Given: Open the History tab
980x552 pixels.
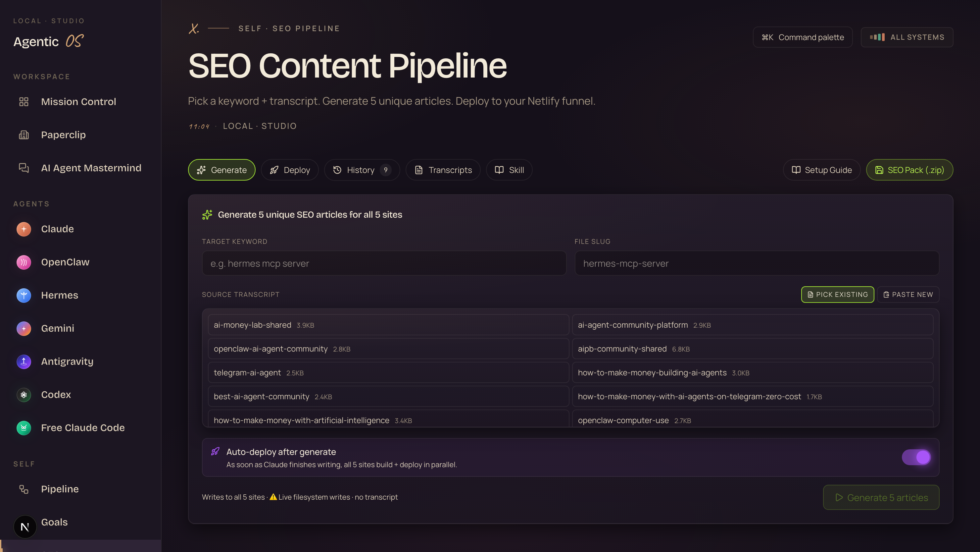Looking at the screenshot, I should (x=362, y=170).
